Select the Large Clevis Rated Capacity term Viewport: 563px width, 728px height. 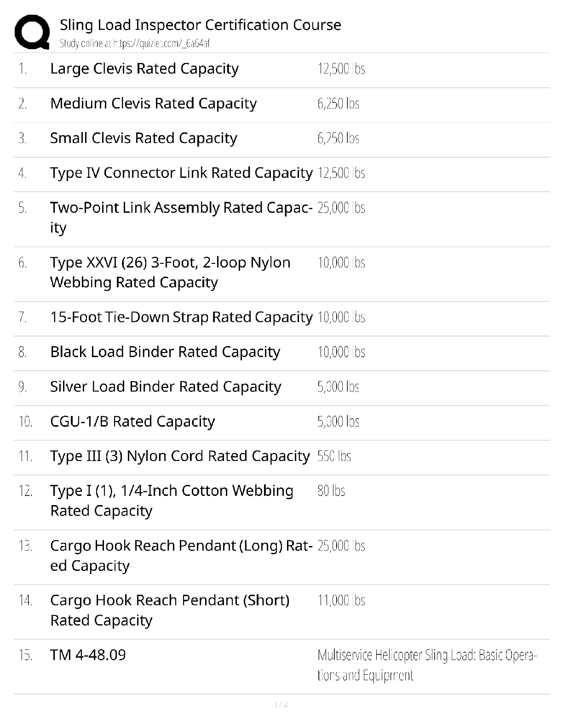[x=144, y=69]
